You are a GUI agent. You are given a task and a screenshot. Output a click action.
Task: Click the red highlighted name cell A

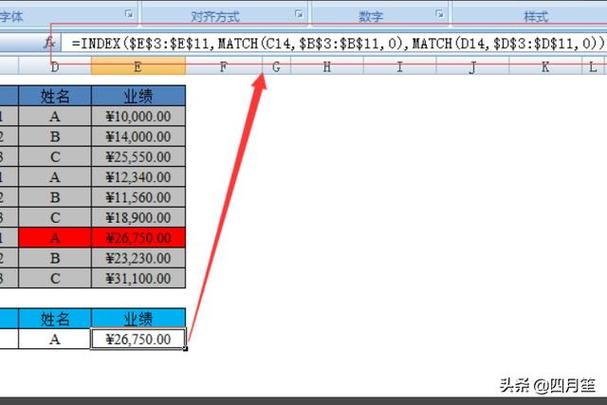pyautogui.click(x=54, y=237)
